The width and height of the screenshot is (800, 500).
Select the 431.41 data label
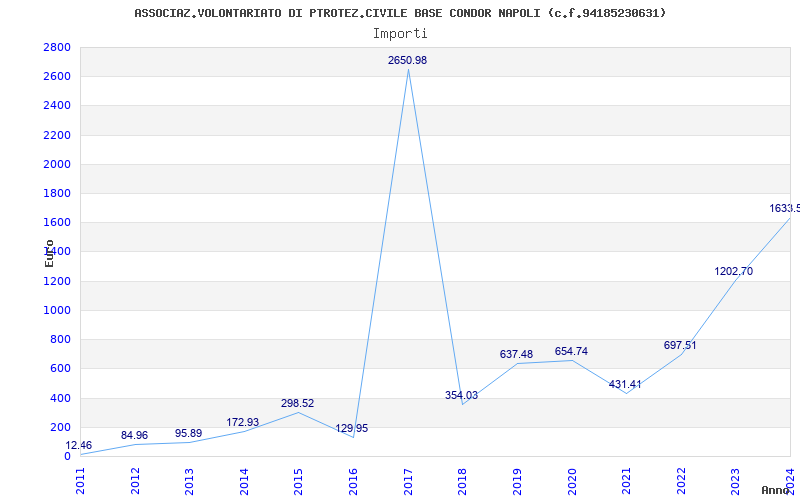(x=625, y=385)
